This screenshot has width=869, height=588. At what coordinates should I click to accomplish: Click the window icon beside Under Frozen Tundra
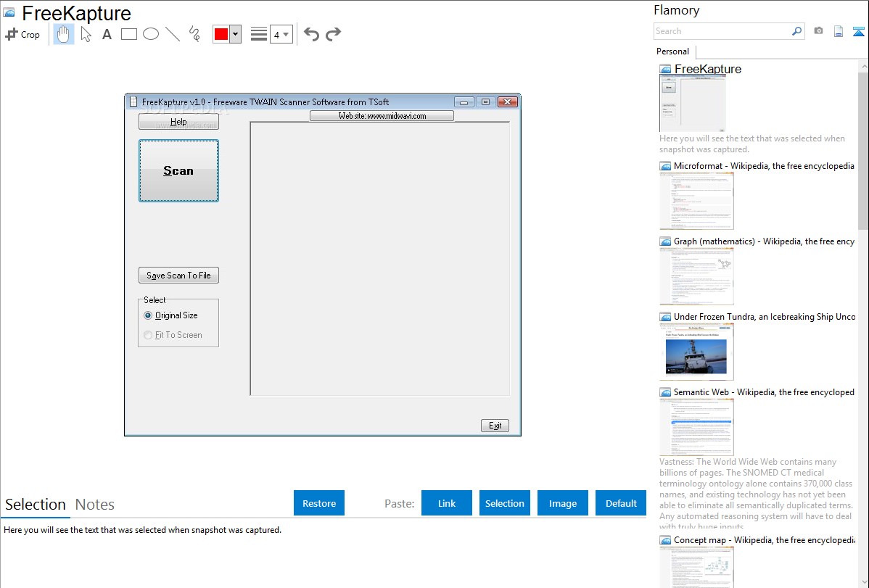(665, 317)
